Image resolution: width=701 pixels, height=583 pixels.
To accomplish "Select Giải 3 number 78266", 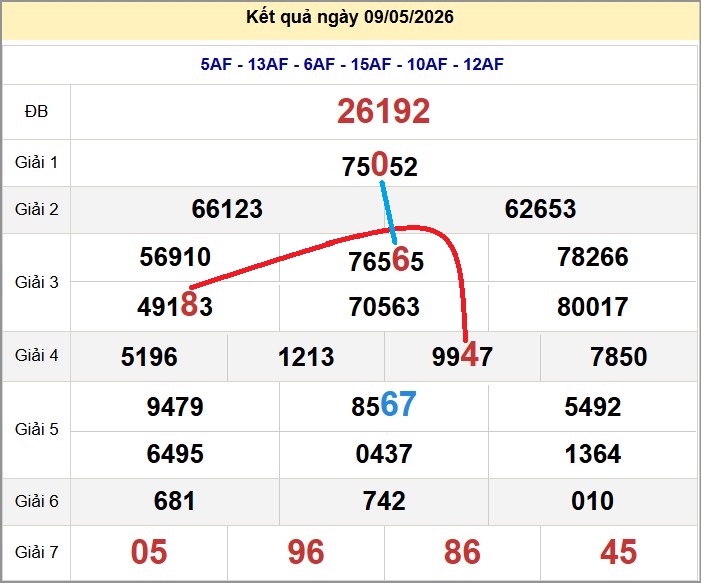I will [593, 257].
